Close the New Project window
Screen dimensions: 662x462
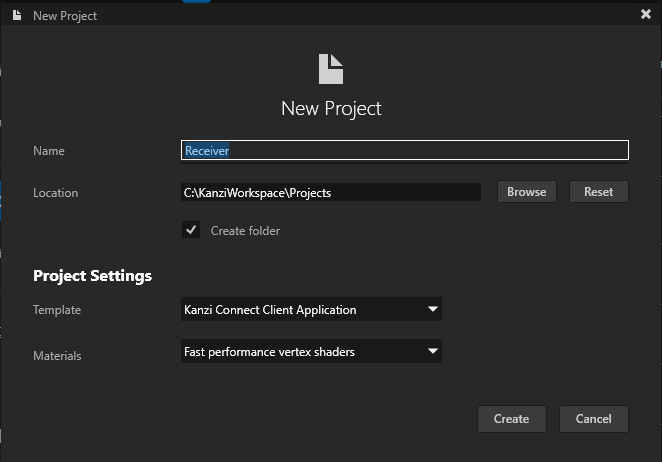[x=646, y=14]
